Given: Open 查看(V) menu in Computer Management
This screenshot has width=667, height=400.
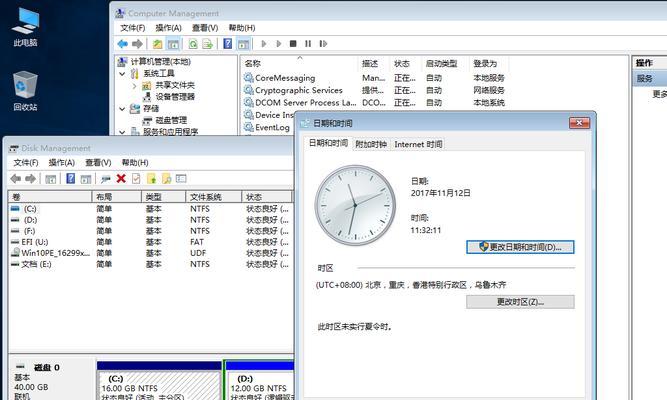Looking at the screenshot, I should coord(205,28).
